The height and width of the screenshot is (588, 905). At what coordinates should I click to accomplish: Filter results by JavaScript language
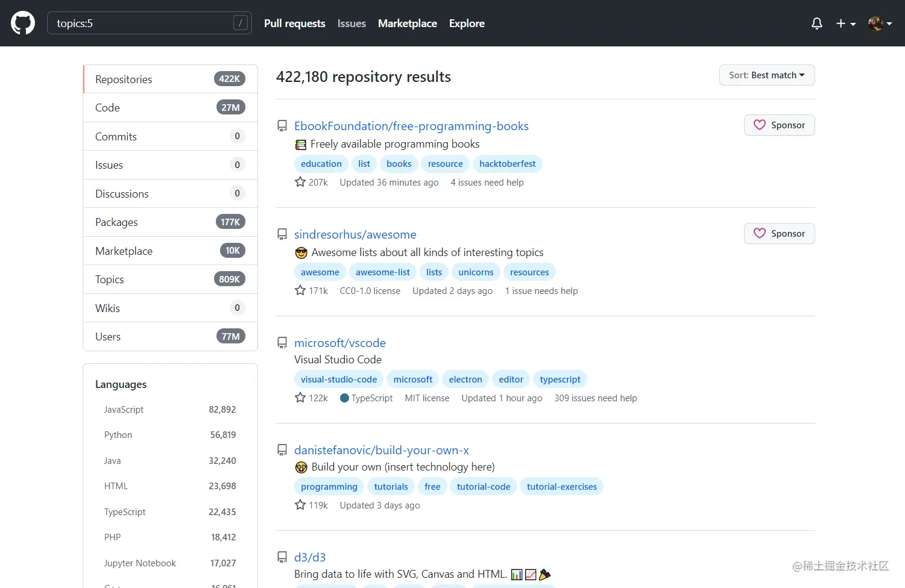point(170,410)
